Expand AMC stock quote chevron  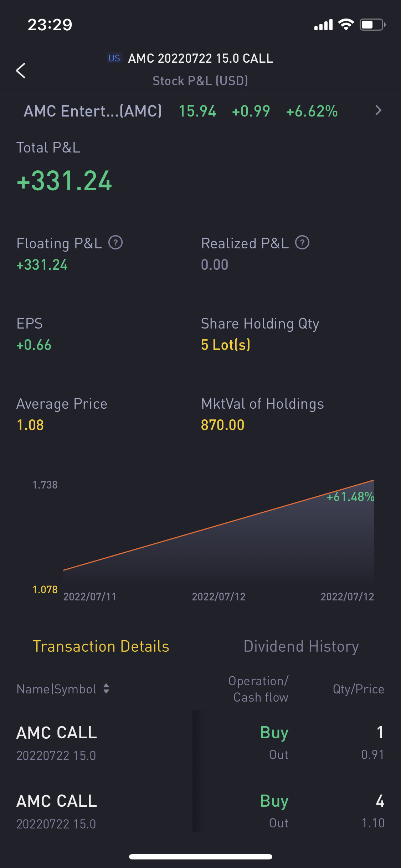click(x=378, y=110)
